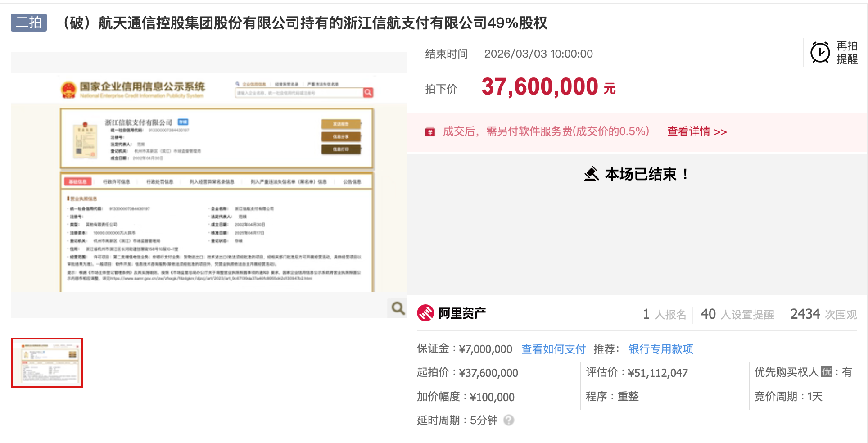Click the red search icon in the credit system screenshot
The width and height of the screenshot is (868, 443).
point(368,92)
